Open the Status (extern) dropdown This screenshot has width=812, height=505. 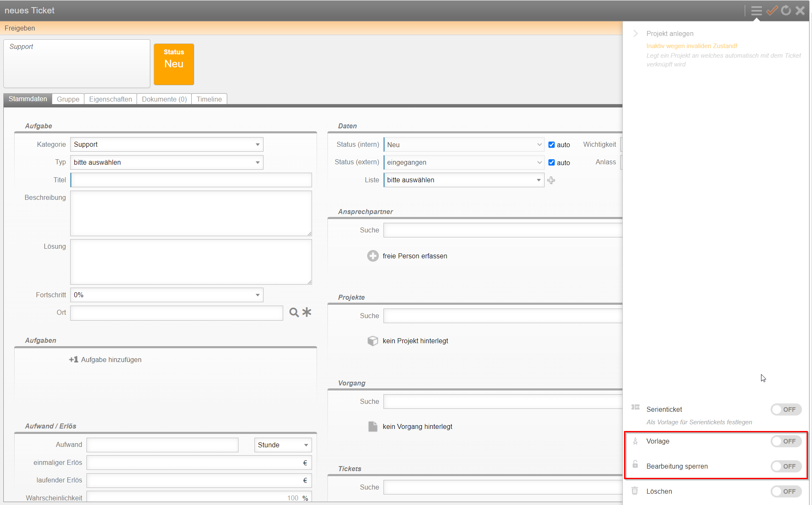pos(464,163)
